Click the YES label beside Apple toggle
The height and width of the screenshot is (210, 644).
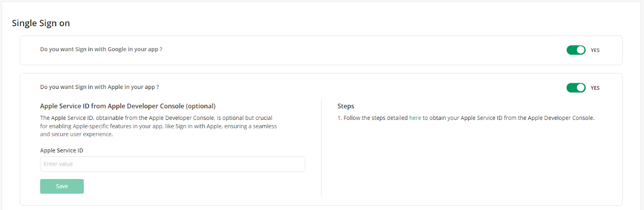pyautogui.click(x=595, y=88)
